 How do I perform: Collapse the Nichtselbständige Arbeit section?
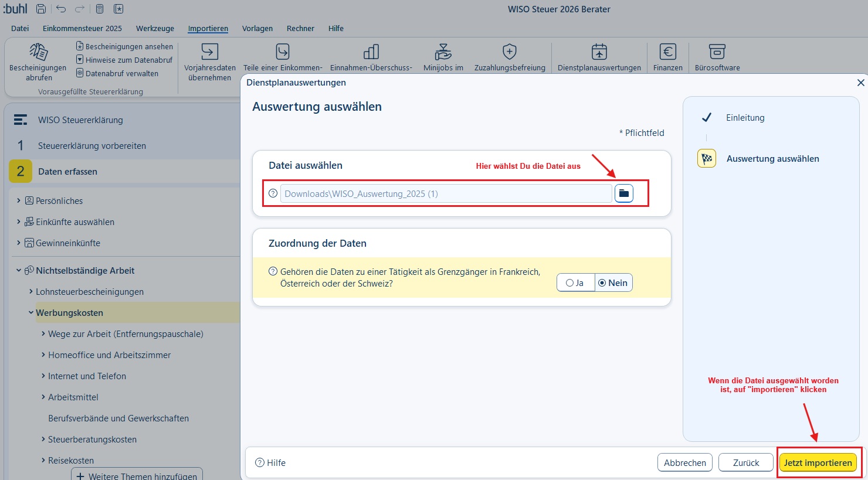[x=19, y=270]
